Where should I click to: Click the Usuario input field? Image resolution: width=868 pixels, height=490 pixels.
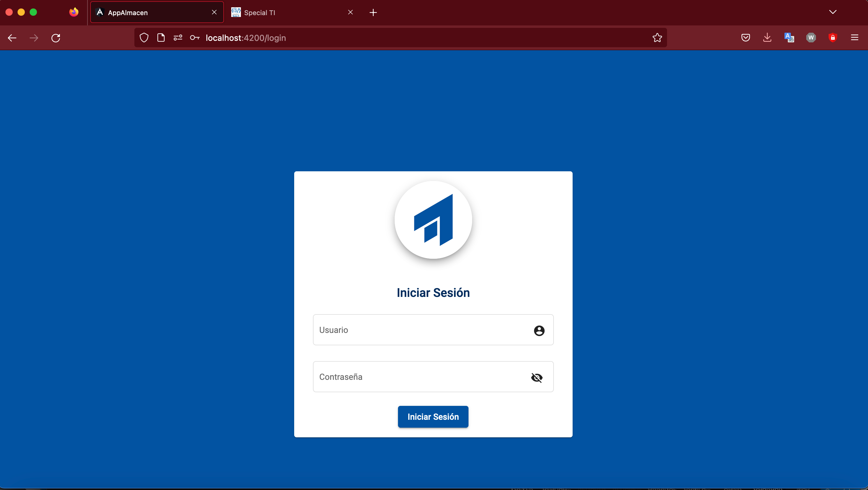click(x=421, y=330)
